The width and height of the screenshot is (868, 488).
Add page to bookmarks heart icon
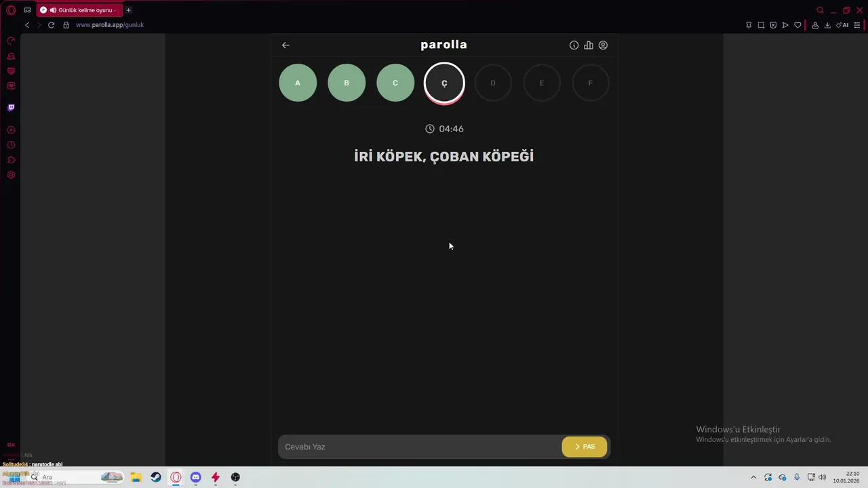click(797, 25)
